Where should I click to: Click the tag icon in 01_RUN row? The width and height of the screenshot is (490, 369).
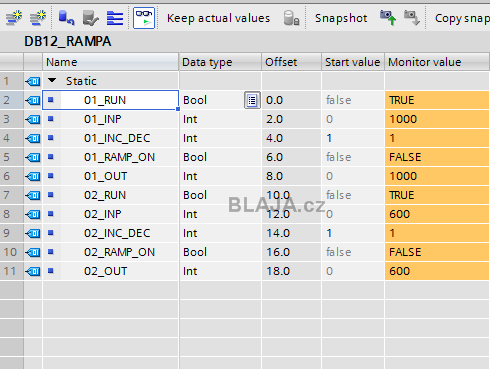click(33, 100)
